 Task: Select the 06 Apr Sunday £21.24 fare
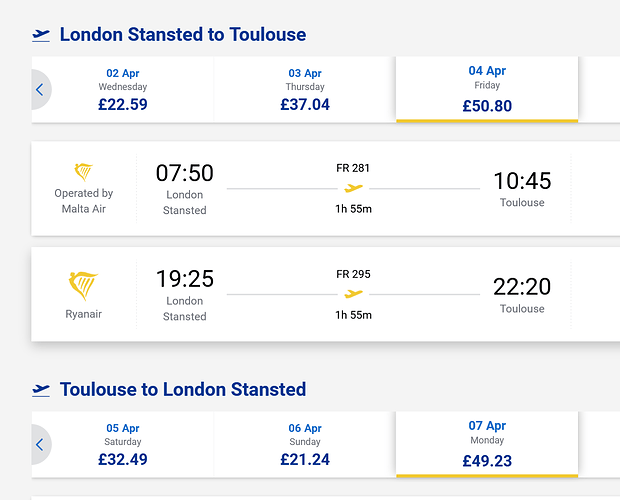pos(305,445)
